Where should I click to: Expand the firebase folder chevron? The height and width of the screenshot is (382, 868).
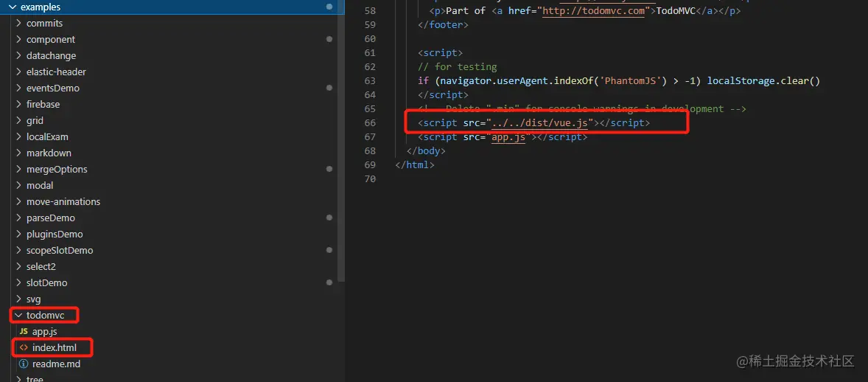pos(19,104)
